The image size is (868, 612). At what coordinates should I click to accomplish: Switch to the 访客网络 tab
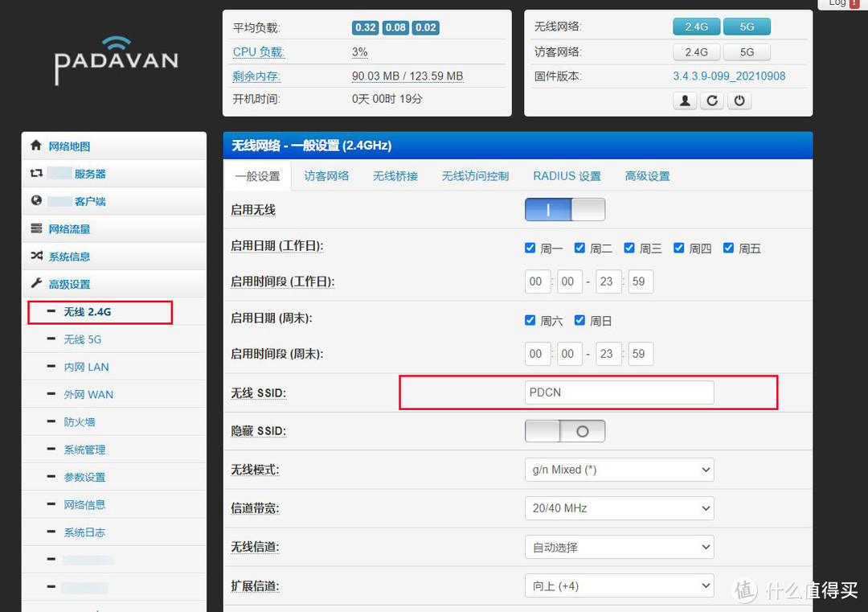pyautogui.click(x=326, y=176)
